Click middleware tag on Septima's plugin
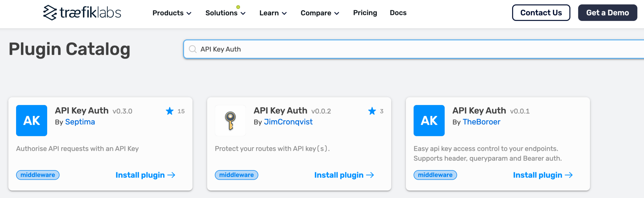This screenshot has width=644, height=198. [x=38, y=175]
